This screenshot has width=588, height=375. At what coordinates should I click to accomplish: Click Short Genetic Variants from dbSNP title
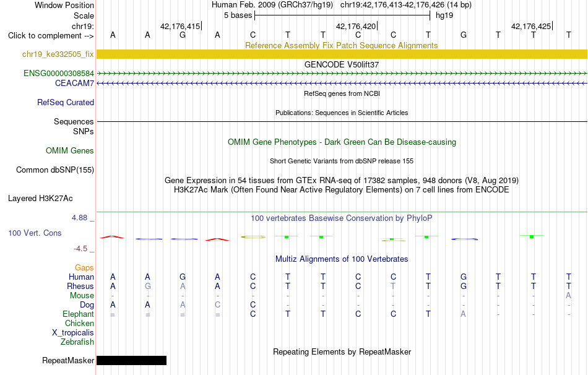click(x=342, y=161)
